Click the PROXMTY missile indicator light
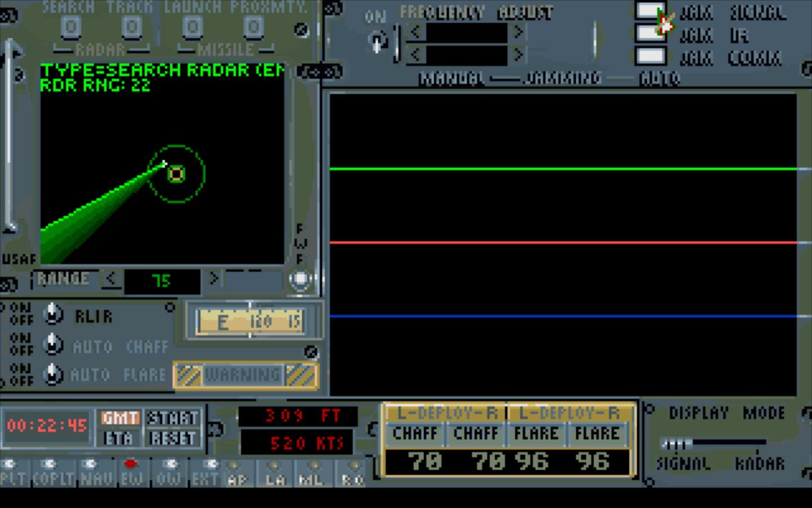 253,27
